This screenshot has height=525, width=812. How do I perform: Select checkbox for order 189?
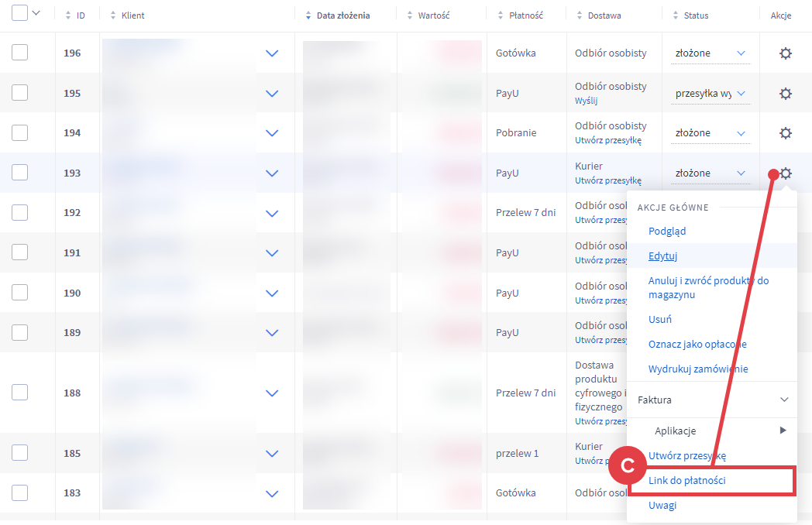pos(19,332)
